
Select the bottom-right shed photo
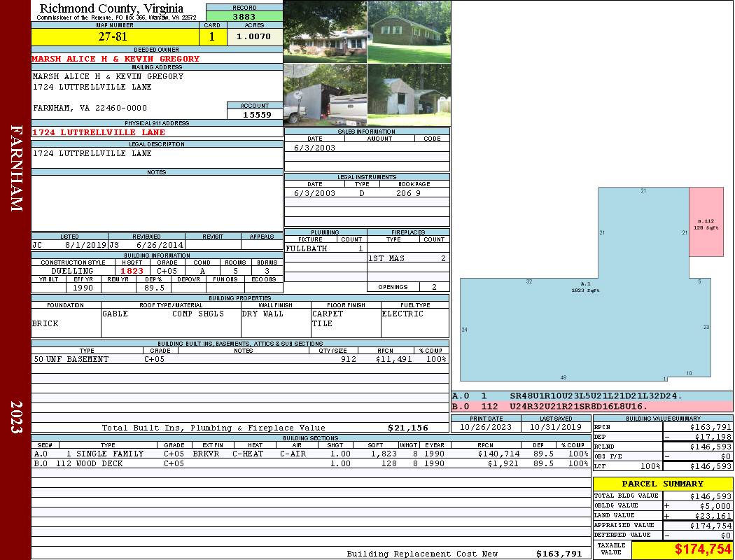click(x=409, y=95)
